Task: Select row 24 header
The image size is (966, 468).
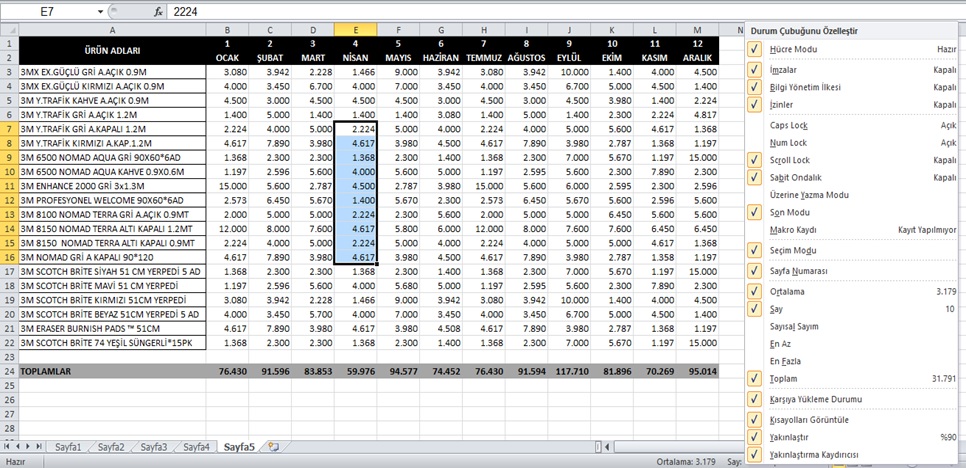Action: 9,372
